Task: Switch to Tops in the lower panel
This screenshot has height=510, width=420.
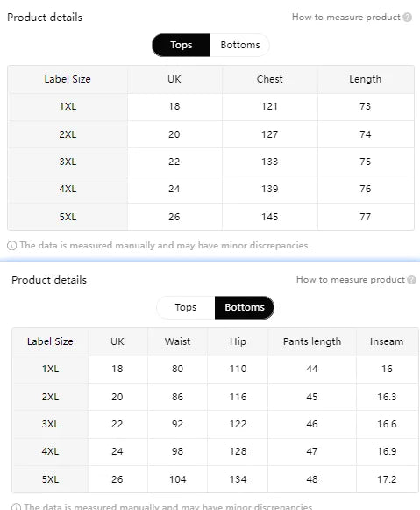Action: [x=186, y=307]
